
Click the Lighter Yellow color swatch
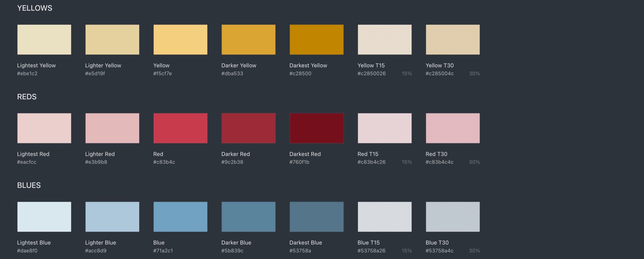coord(112,39)
